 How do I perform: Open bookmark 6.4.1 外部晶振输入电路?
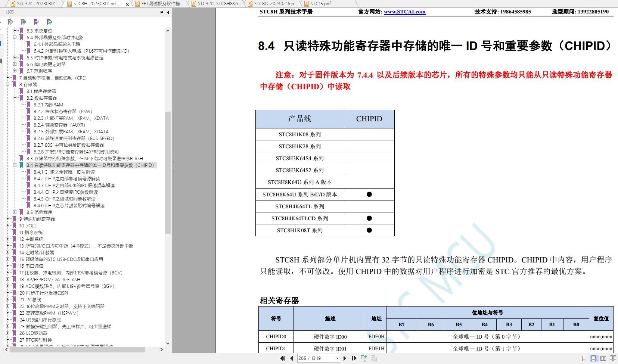pos(57,44)
